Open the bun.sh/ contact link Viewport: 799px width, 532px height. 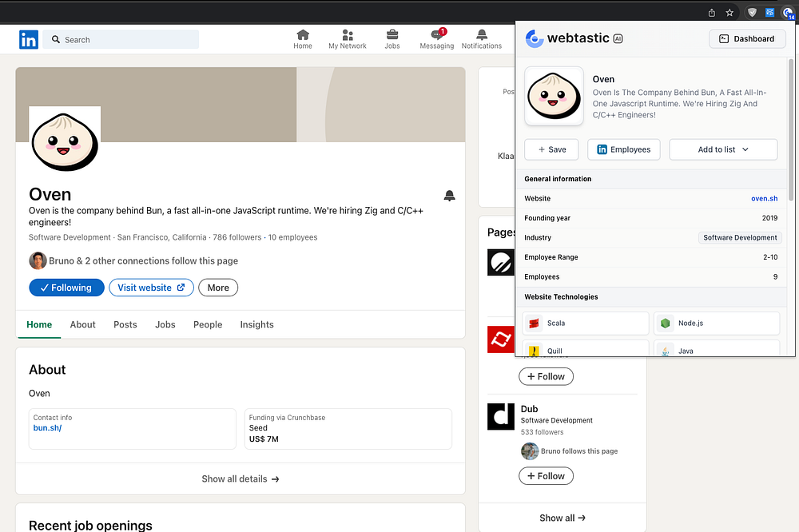click(x=47, y=428)
